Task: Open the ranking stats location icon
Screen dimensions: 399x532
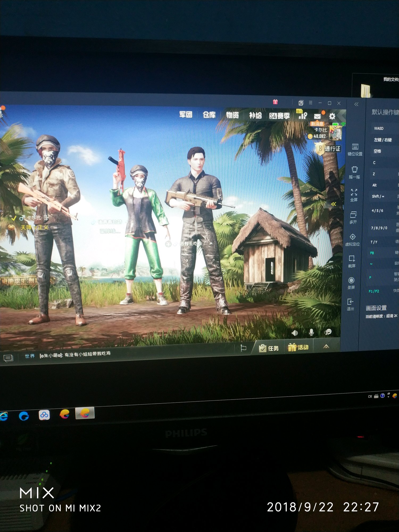Action: click(x=303, y=116)
